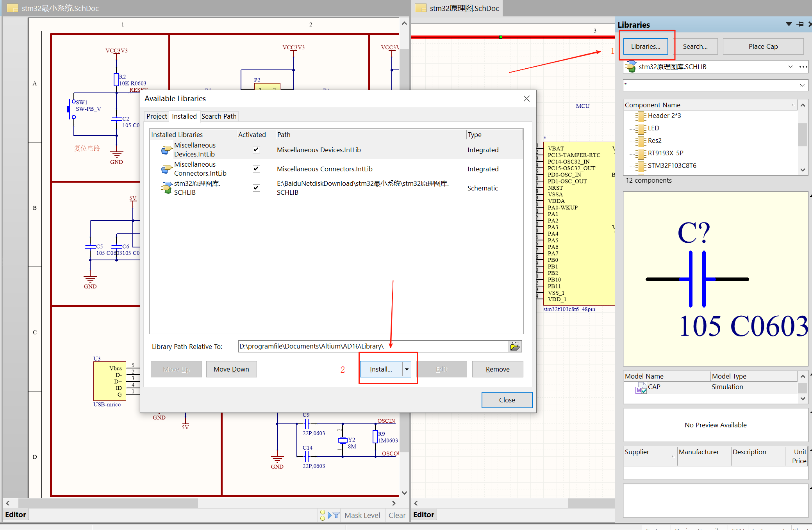Toggle Miscellaneous Connectors.IntLib activated checkbox
The width and height of the screenshot is (812, 530).
(256, 169)
